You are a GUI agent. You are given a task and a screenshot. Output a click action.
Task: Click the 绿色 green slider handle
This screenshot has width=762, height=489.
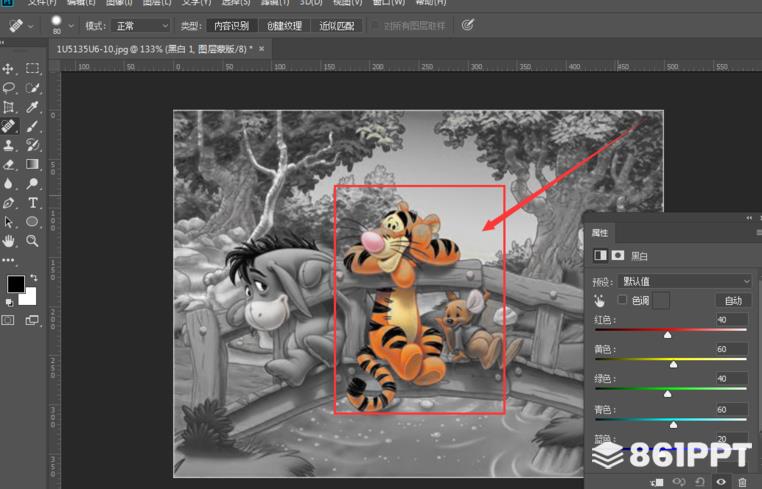coord(668,393)
